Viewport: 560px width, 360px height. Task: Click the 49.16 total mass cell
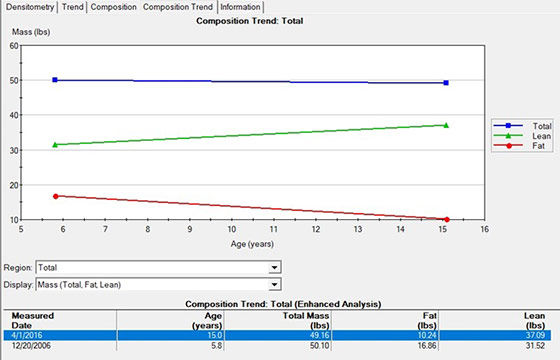[x=319, y=335]
